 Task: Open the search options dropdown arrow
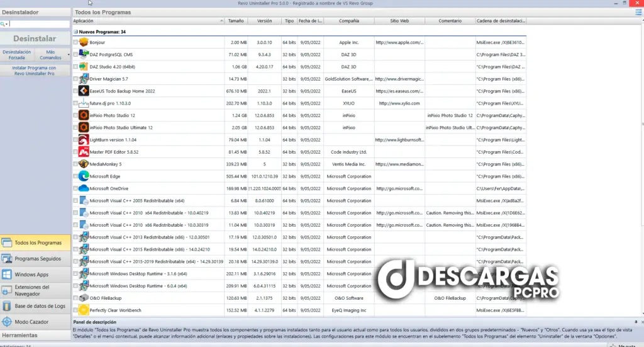(6, 25)
